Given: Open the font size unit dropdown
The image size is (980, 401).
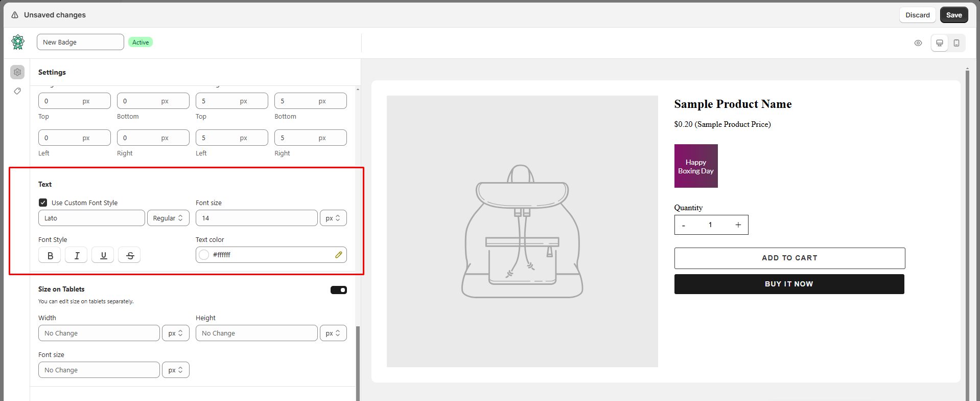Looking at the screenshot, I should pyautogui.click(x=333, y=218).
